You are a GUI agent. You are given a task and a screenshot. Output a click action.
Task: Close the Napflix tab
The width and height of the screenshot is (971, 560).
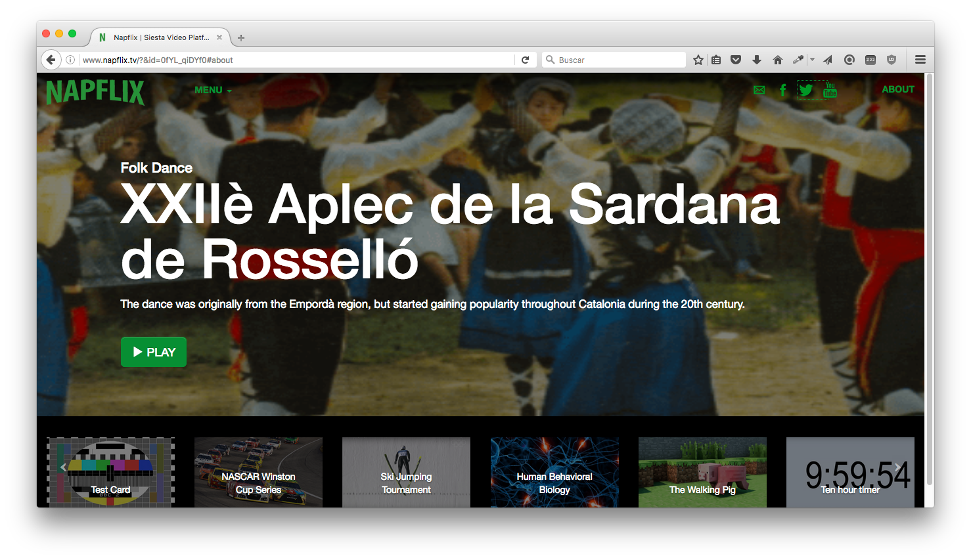point(219,37)
